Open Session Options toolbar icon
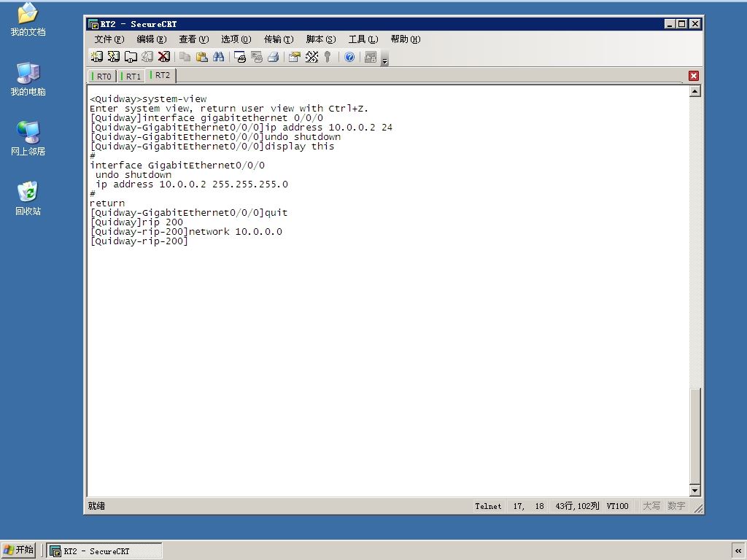Image resolution: width=747 pixels, height=560 pixels. click(x=295, y=57)
